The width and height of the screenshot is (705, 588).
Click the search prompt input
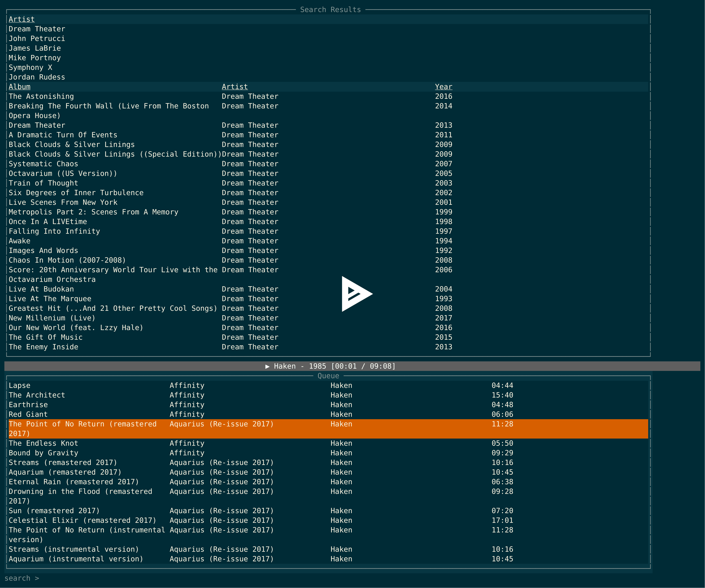click(22, 578)
